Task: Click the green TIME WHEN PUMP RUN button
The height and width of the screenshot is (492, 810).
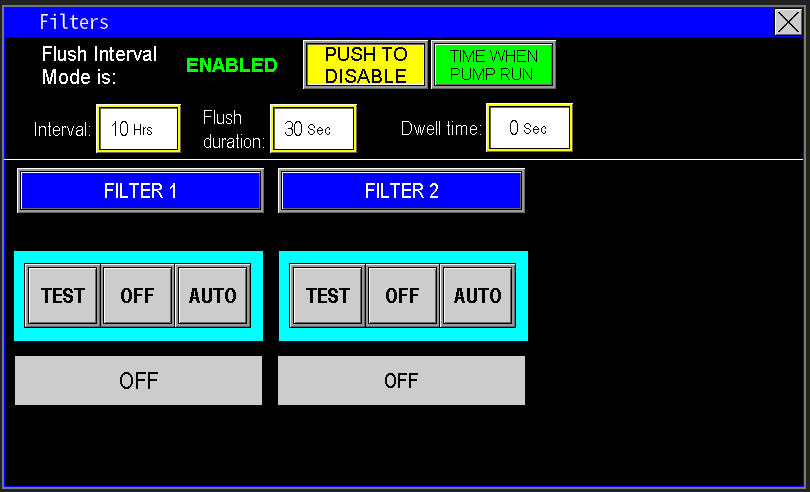Action: coord(493,65)
